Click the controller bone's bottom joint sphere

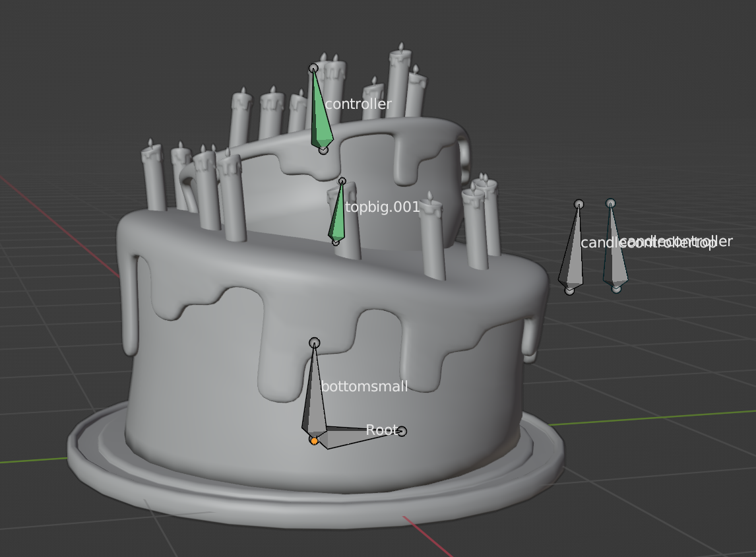click(323, 150)
